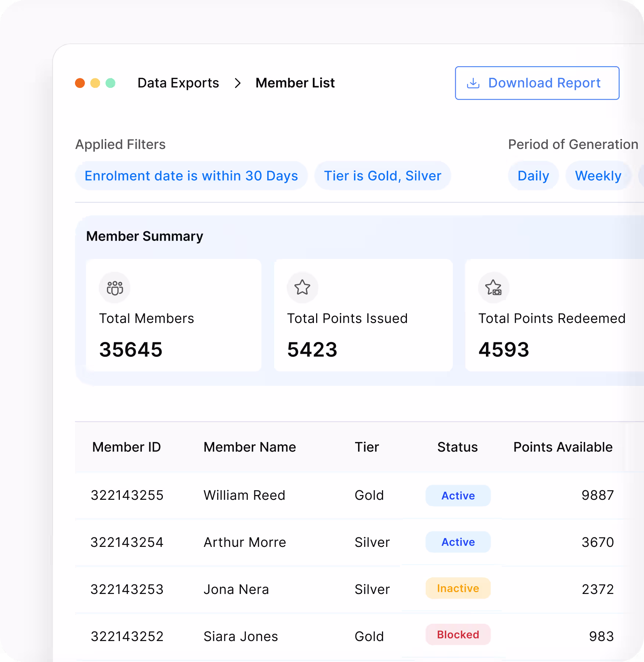Click the Status column header
Viewport: 644px width, 662px height.
coord(457,447)
